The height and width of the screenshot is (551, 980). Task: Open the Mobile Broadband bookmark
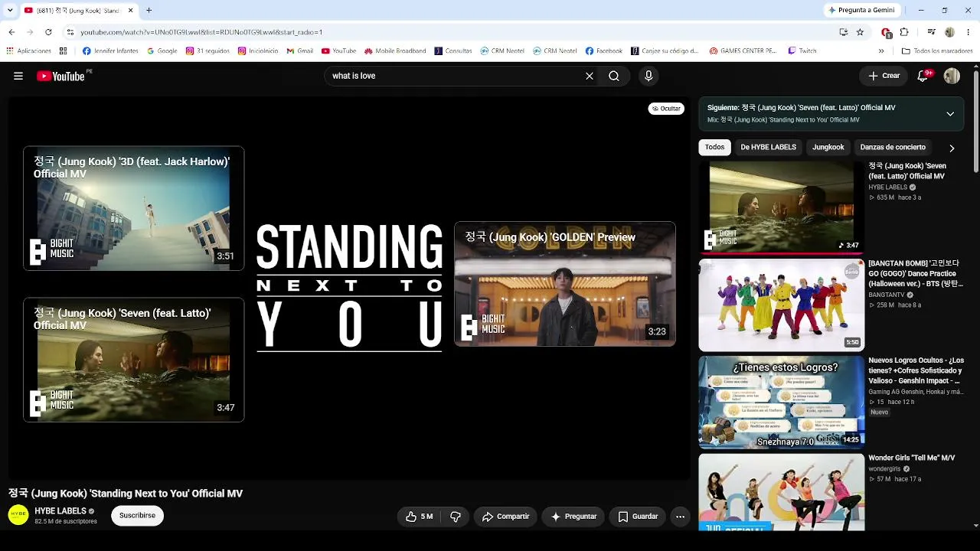pyautogui.click(x=395, y=51)
